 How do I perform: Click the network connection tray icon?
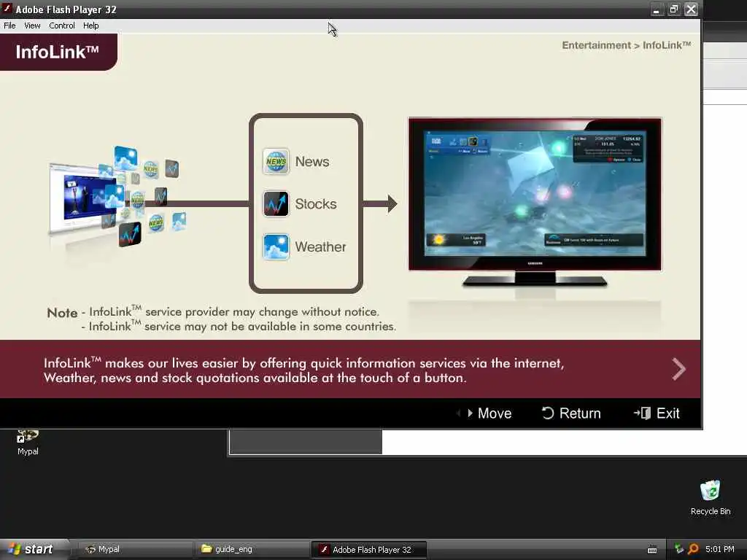pyautogui.click(x=679, y=549)
